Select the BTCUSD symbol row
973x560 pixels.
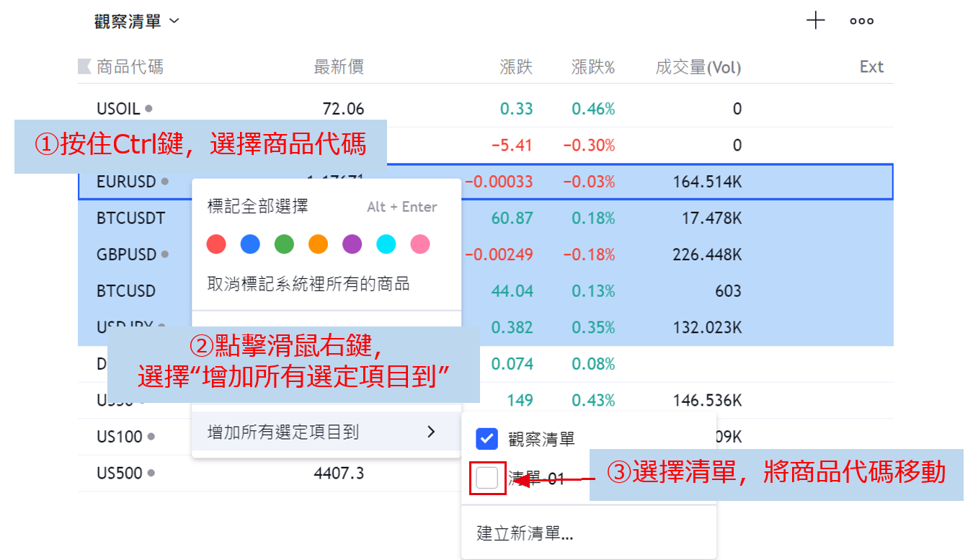485,291
